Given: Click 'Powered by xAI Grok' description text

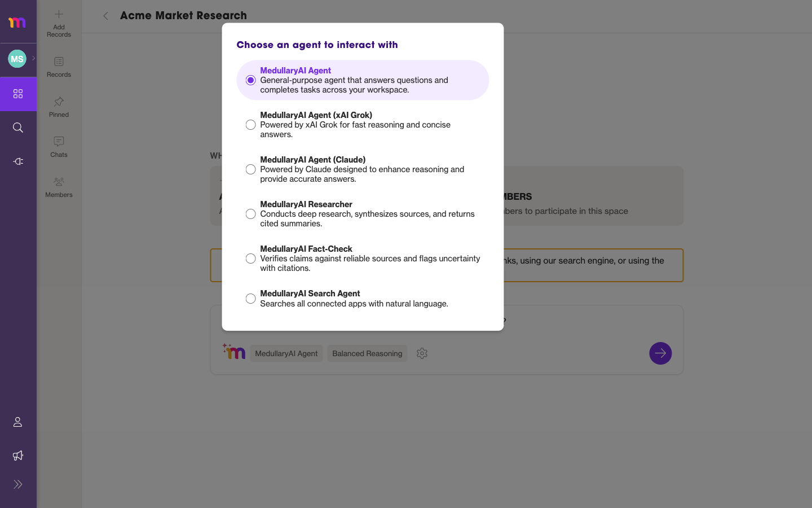Looking at the screenshot, I should pyautogui.click(x=355, y=129).
